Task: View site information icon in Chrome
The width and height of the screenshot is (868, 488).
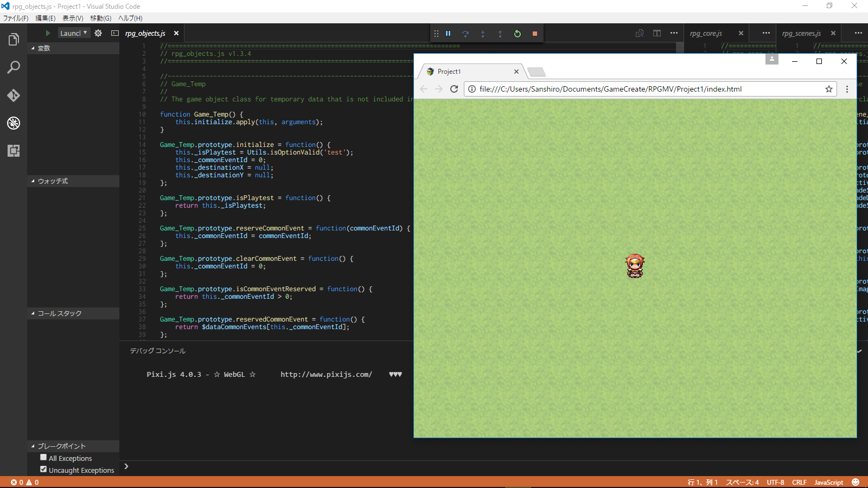Action: coord(472,89)
